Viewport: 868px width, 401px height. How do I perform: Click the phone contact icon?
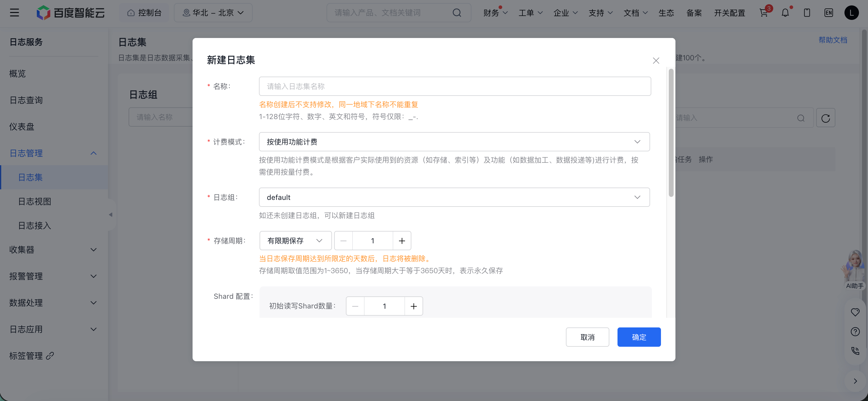coord(855,351)
